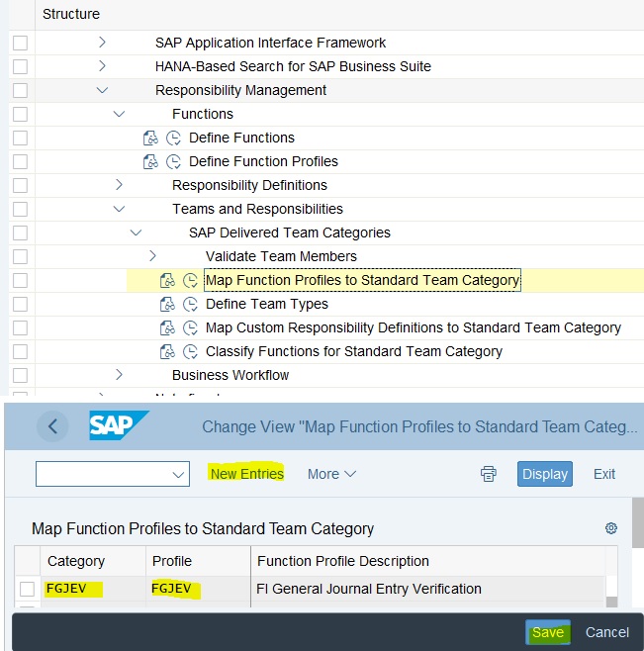The height and width of the screenshot is (651, 644).
Task: Open documentation icon for Define Function Profiles
Action: tap(150, 161)
